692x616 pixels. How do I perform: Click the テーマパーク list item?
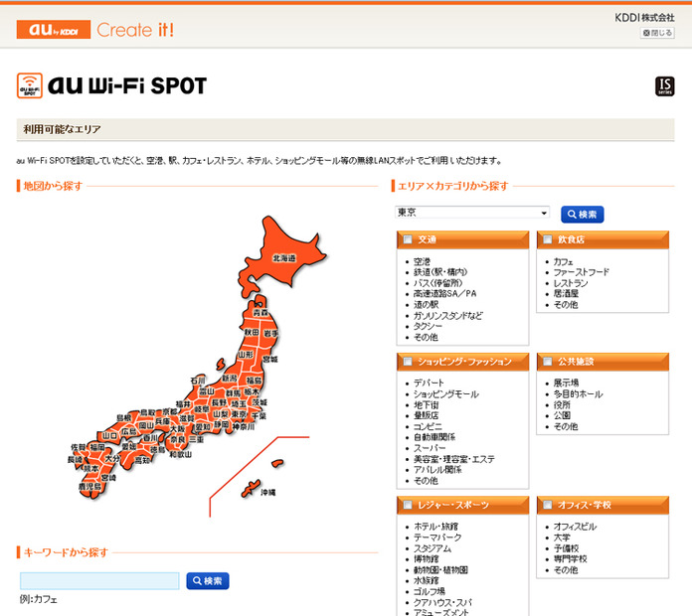click(x=437, y=538)
